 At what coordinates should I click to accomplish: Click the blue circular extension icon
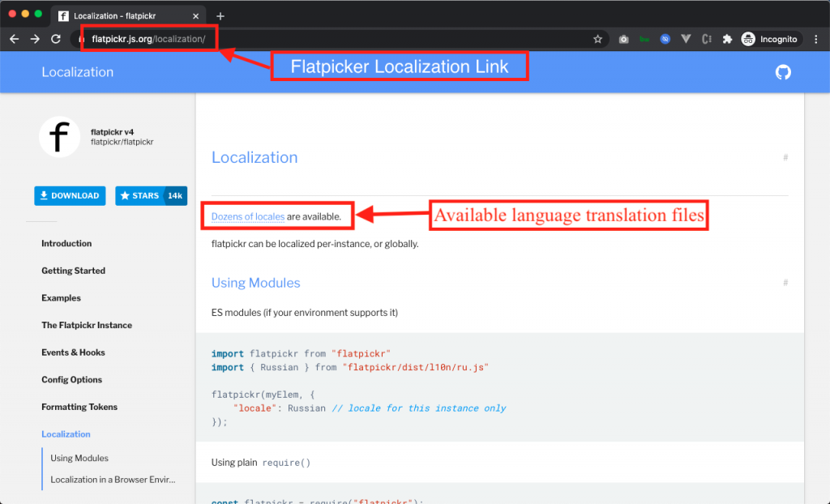click(x=665, y=39)
